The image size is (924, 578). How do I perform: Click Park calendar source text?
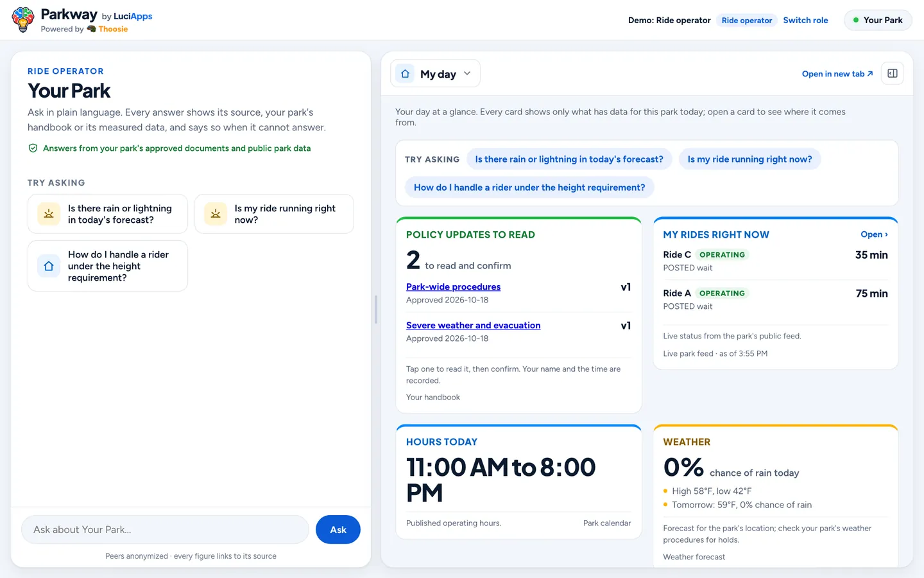coord(607,523)
